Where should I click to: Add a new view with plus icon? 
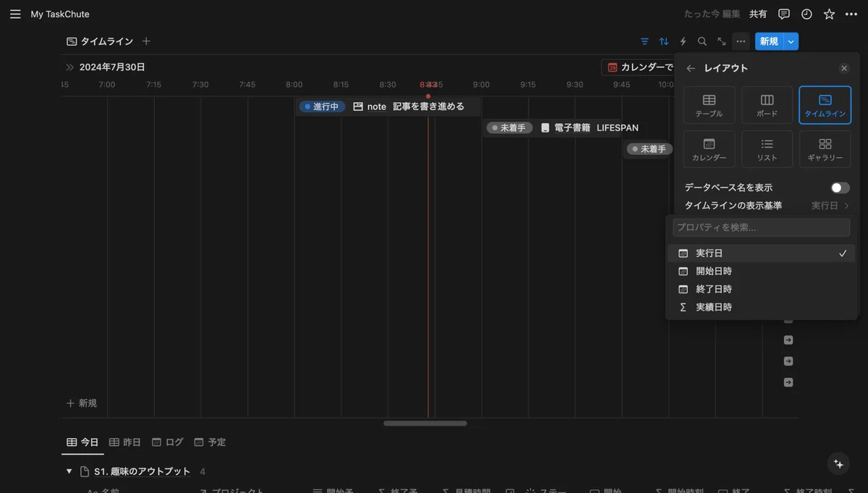[146, 41]
